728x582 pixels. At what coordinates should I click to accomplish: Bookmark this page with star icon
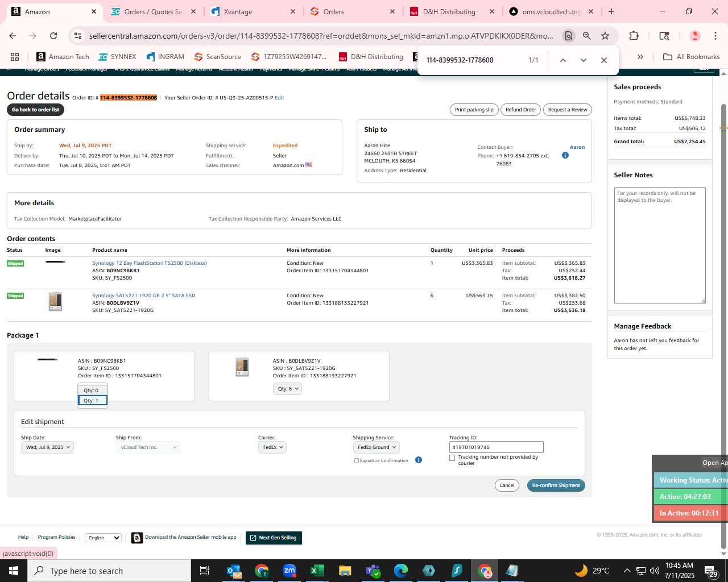[605, 36]
